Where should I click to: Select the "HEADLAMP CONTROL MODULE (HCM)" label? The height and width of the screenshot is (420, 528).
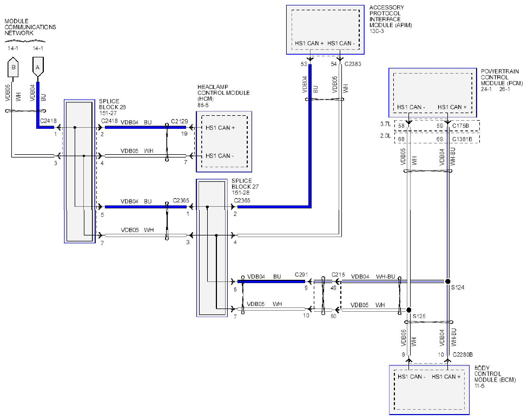223,93
